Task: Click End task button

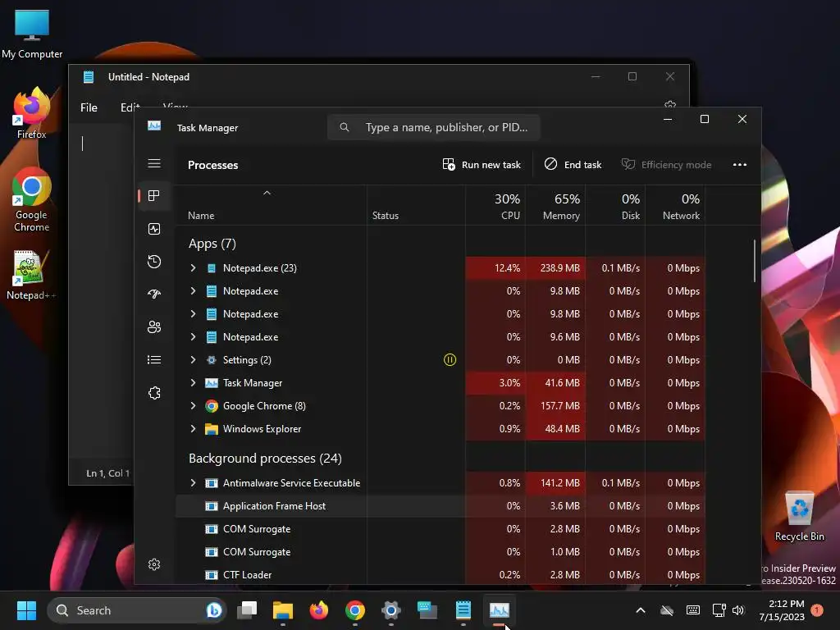Action: point(573,165)
